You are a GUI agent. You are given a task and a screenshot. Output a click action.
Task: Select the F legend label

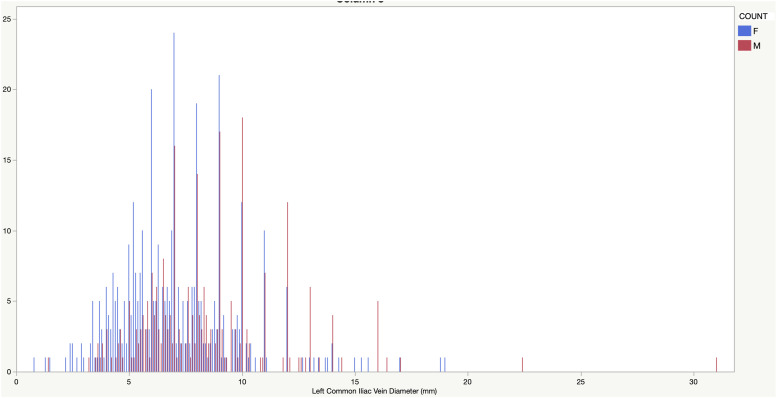tap(756, 31)
